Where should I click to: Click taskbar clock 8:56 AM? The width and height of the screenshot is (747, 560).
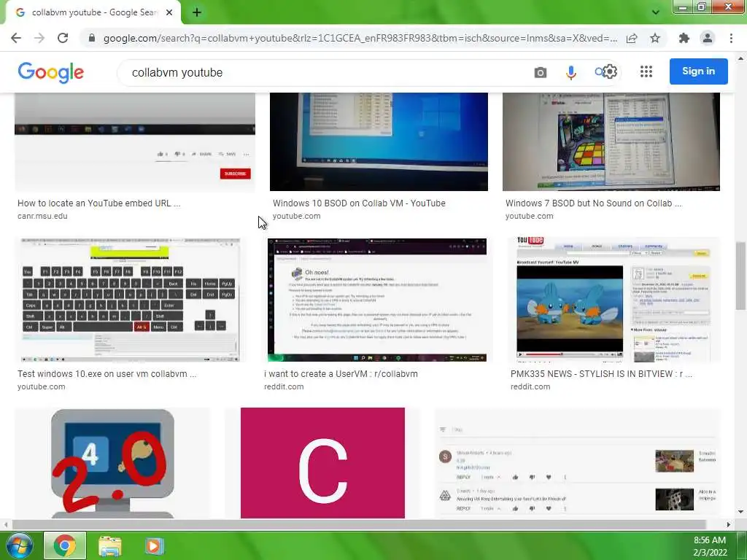coord(710,540)
